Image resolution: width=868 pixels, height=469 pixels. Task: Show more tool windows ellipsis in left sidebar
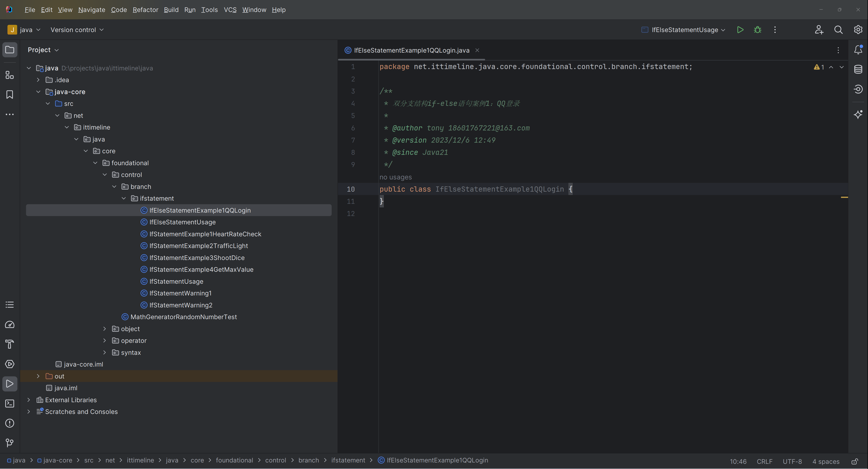10,114
